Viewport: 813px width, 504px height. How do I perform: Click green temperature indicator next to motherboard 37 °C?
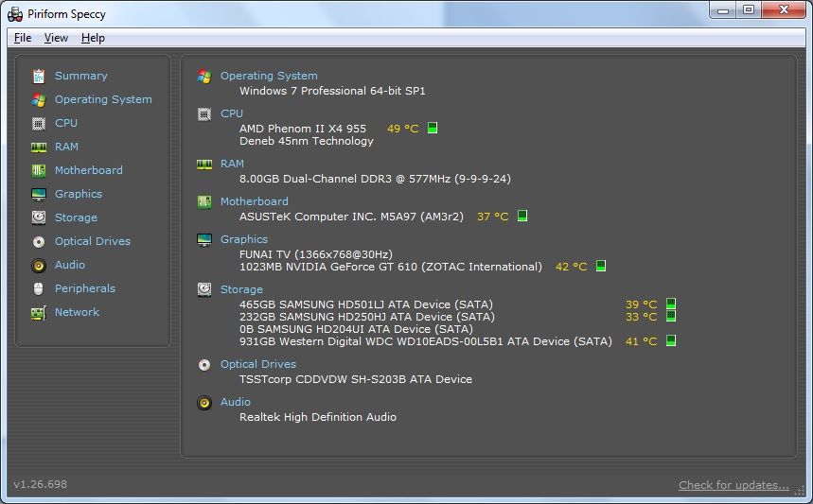point(522,216)
